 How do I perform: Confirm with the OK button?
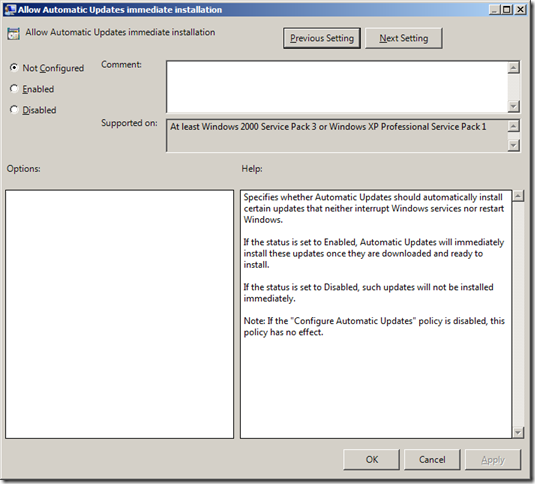click(x=372, y=459)
